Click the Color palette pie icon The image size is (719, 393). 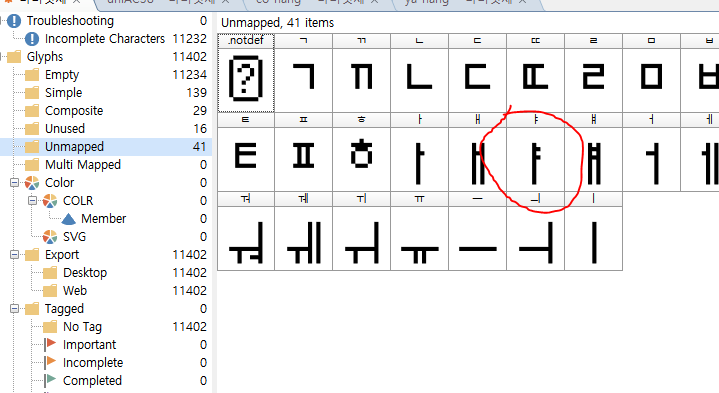coord(32,183)
